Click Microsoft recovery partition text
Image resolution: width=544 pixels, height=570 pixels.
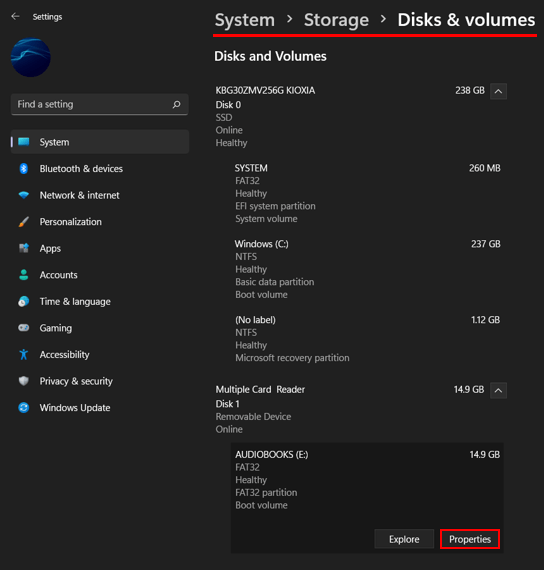click(x=292, y=358)
